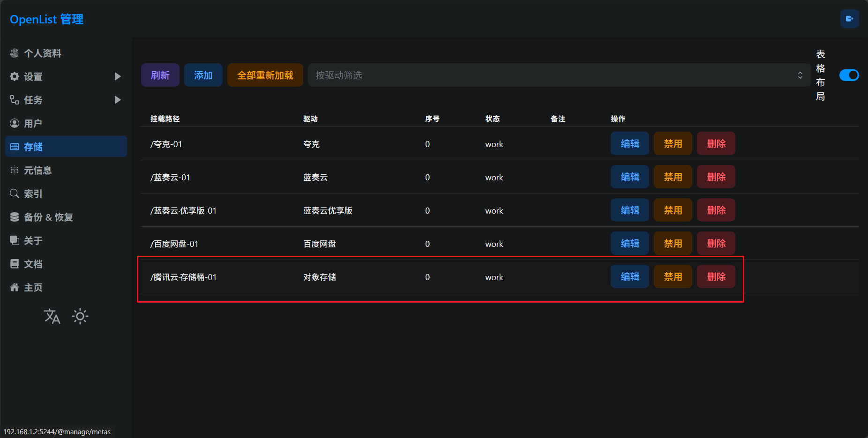This screenshot has height=438, width=868.
Task: Click the magnifier icon beside 索引
Action: pyautogui.click(x=15, y=194)
